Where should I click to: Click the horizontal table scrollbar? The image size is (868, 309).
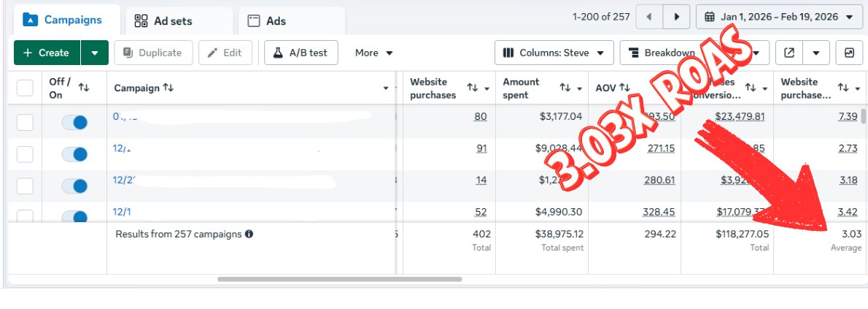339,279
